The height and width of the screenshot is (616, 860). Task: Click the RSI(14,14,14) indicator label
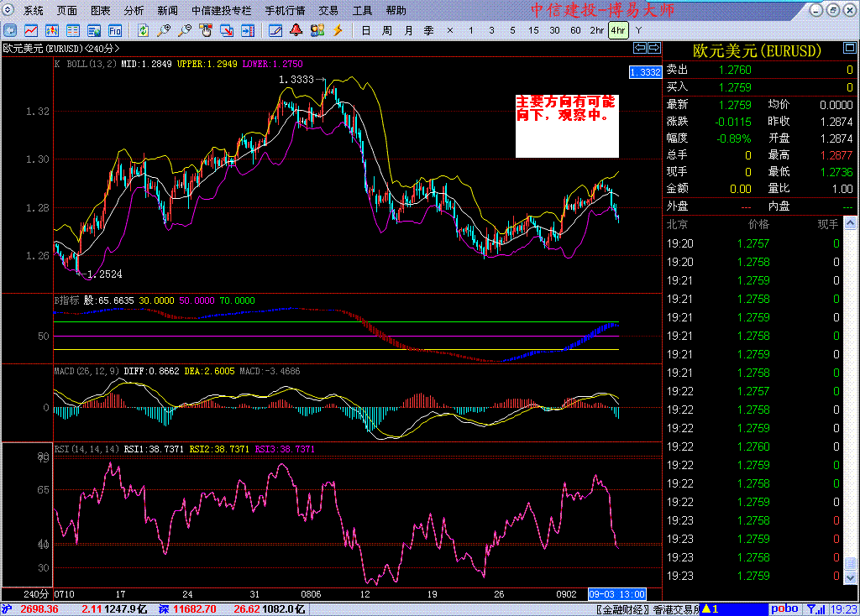click(x=87, y=449)
